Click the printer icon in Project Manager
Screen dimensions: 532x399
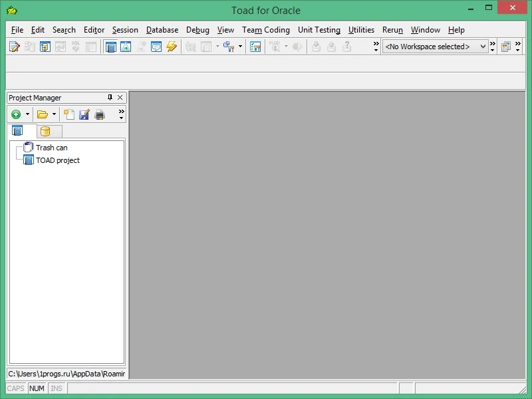click(99, 114)
